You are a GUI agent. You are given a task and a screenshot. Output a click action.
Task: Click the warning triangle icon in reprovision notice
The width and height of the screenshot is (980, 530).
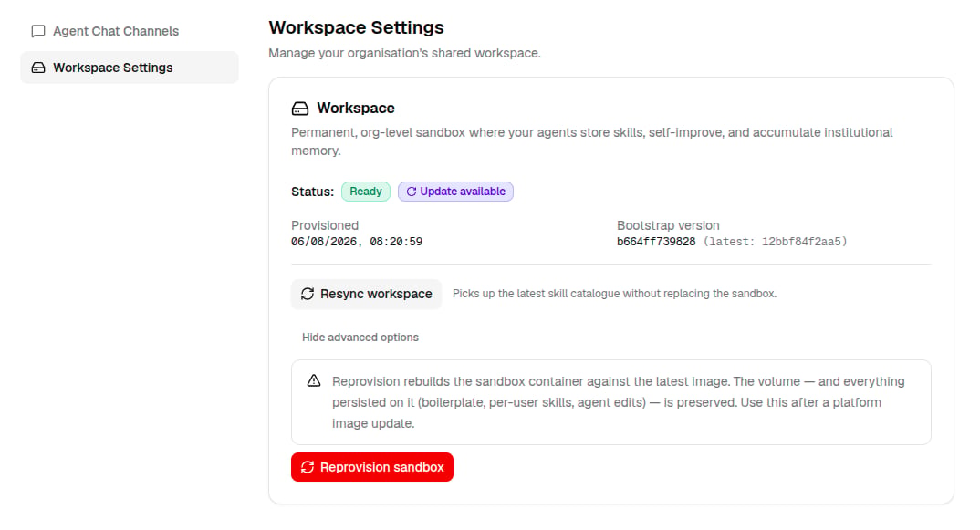[314, 380]
